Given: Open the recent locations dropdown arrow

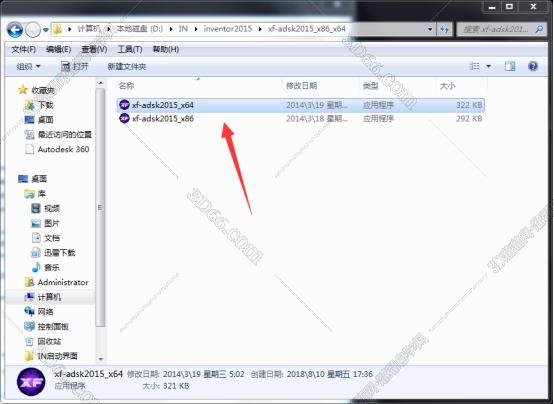Looking at the screenshot, I should tap(46, 30).
